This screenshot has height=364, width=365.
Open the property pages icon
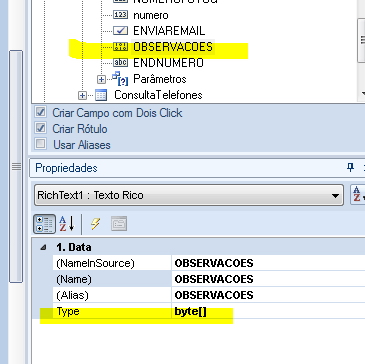(119, 224)
